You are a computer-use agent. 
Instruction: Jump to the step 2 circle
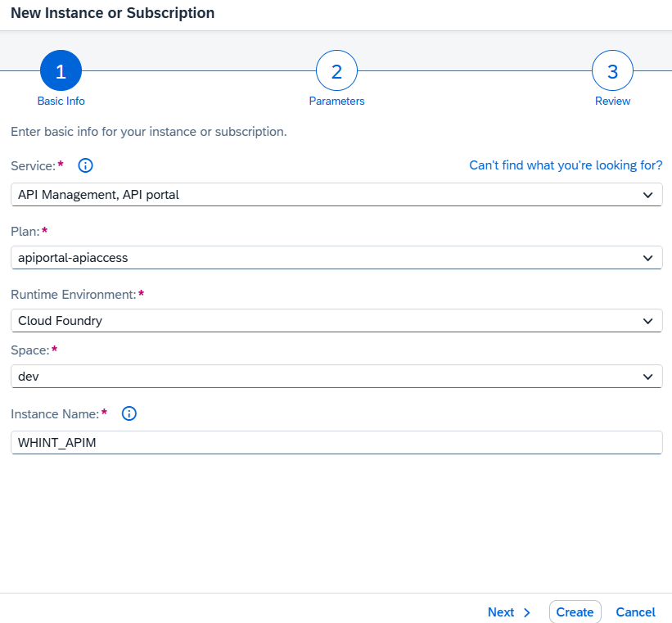click(x=336, y=71)
